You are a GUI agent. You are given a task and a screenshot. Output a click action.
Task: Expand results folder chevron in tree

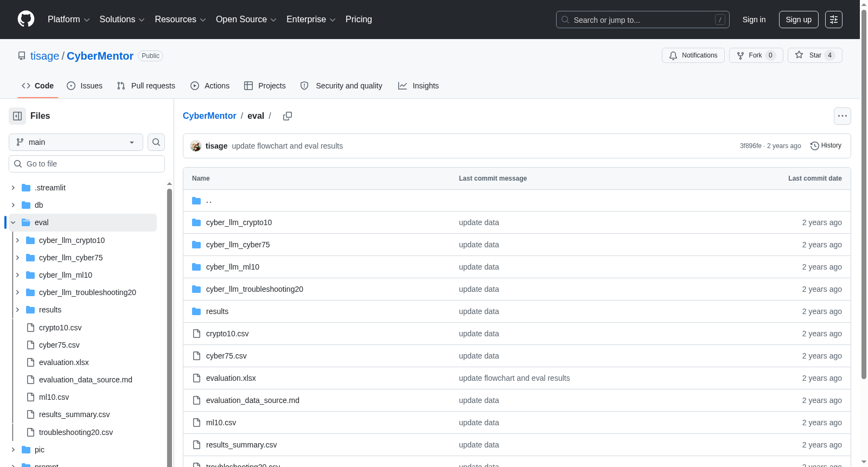pos(17,310)
